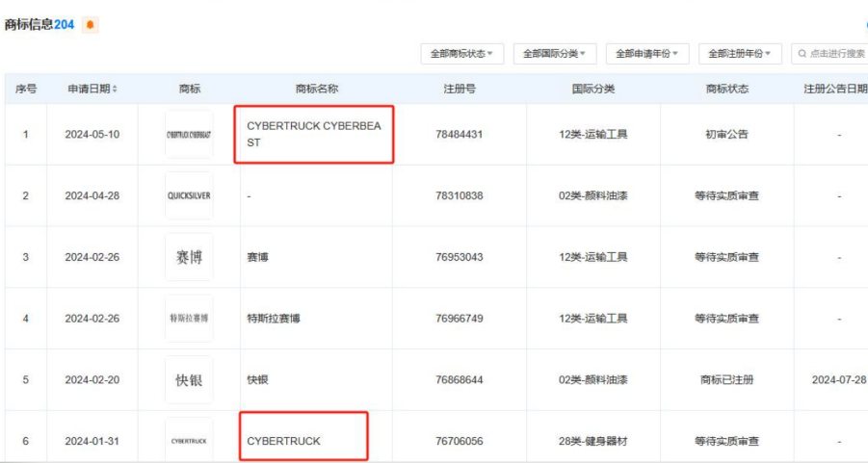Open the 全部注册年份 dropdown filter
The image size is (868, 463).
[740, 54]
